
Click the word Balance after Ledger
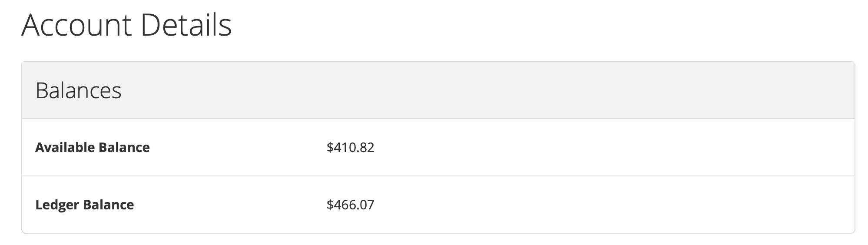109,205
